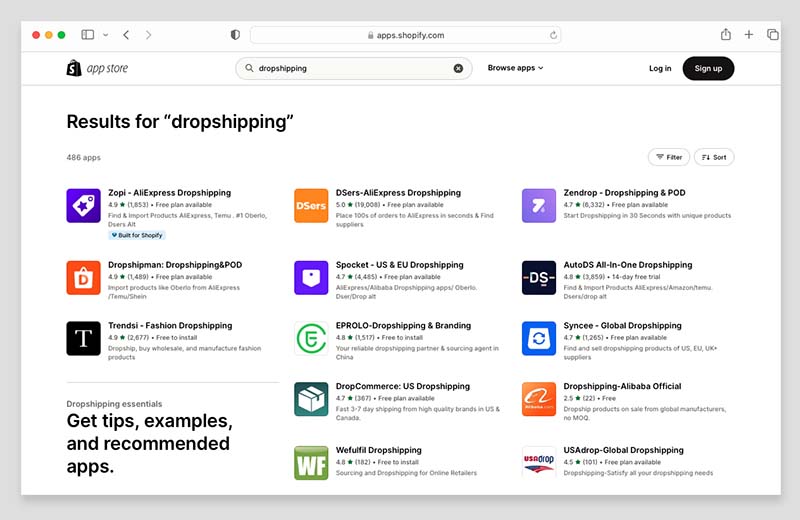The width and height of the screenshot is (800, 520).
Task: Expand the Browse apps menu
Action: click(515, 68)
